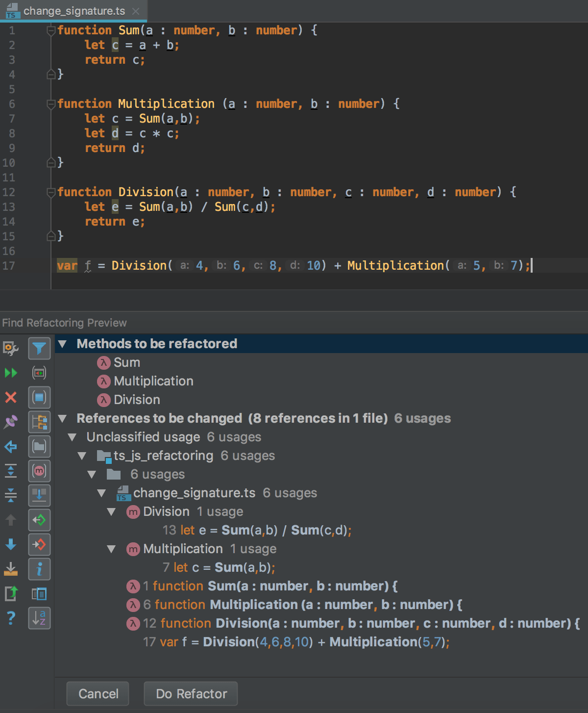Screen dimensions: 588x713
Task: Click 'Methods to be refactored' header text
Action: click(157, 344)
